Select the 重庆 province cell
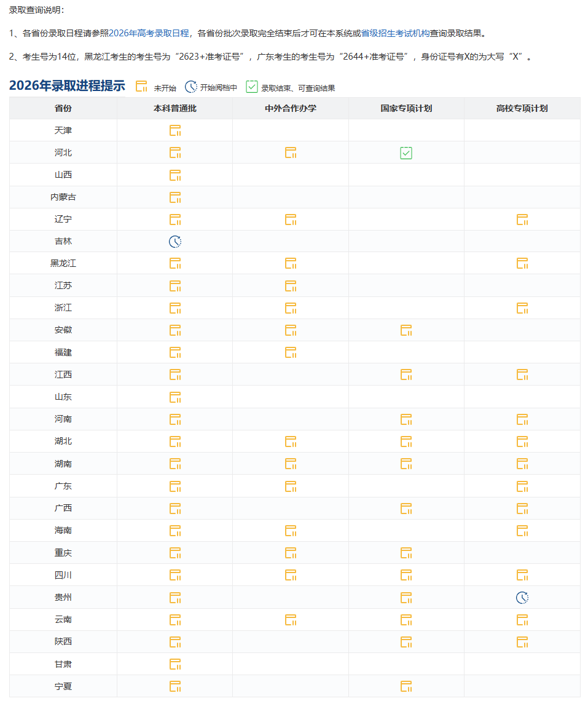 pos(63,553)
